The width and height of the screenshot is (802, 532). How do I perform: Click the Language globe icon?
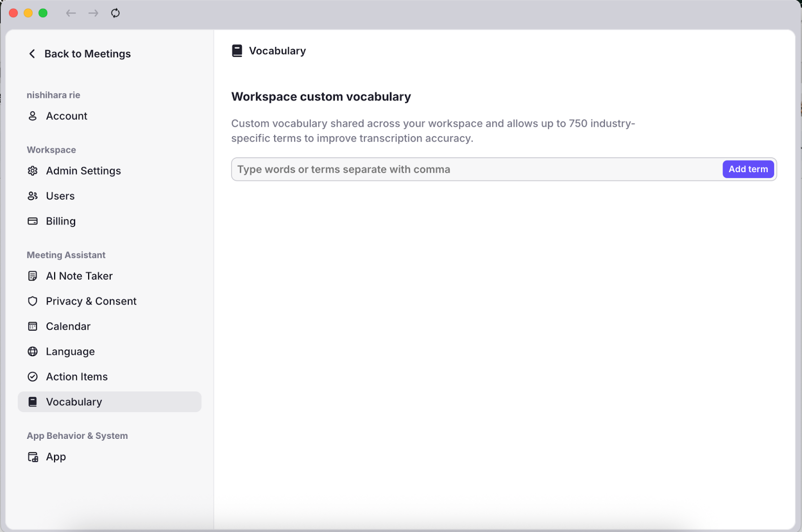[x=33, y=352]
